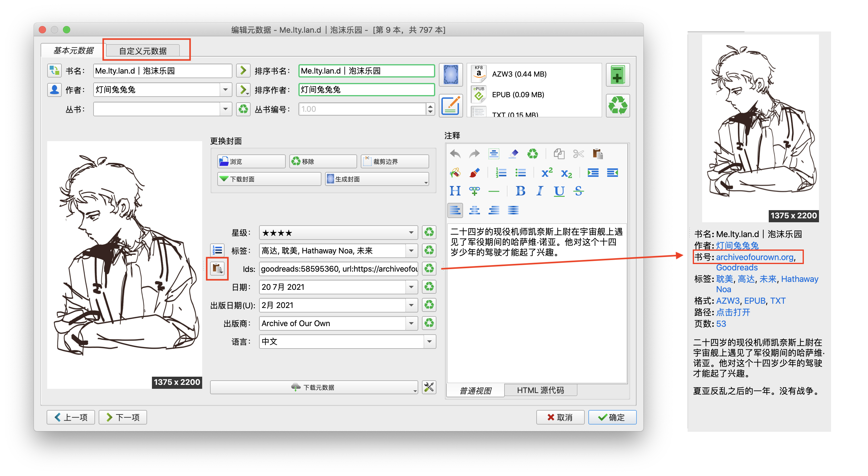Open the publisher combo box dropdown
The height and width of the screenshot is (476, 868).
(x=411, y=323)
